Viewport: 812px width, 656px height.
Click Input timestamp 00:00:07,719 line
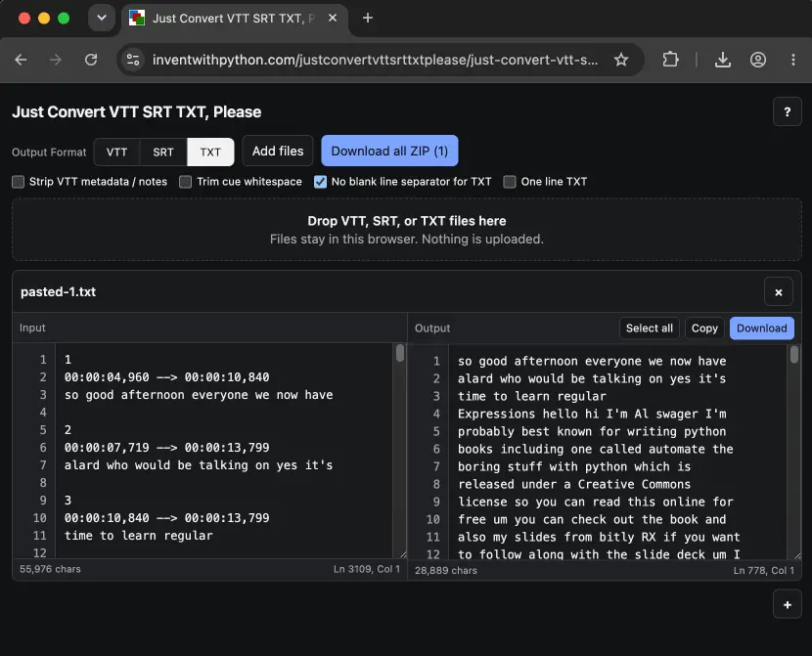pyautogui.click(x=166, y=448)
